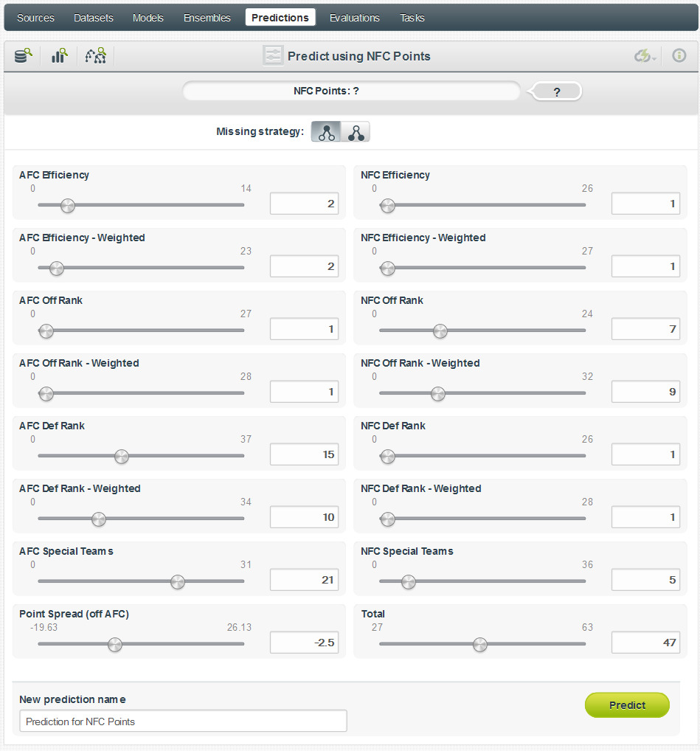Click the AFC Special Teams slider handle
The height and width of the screenshot is (751, 700).
[x=178, y=582]
